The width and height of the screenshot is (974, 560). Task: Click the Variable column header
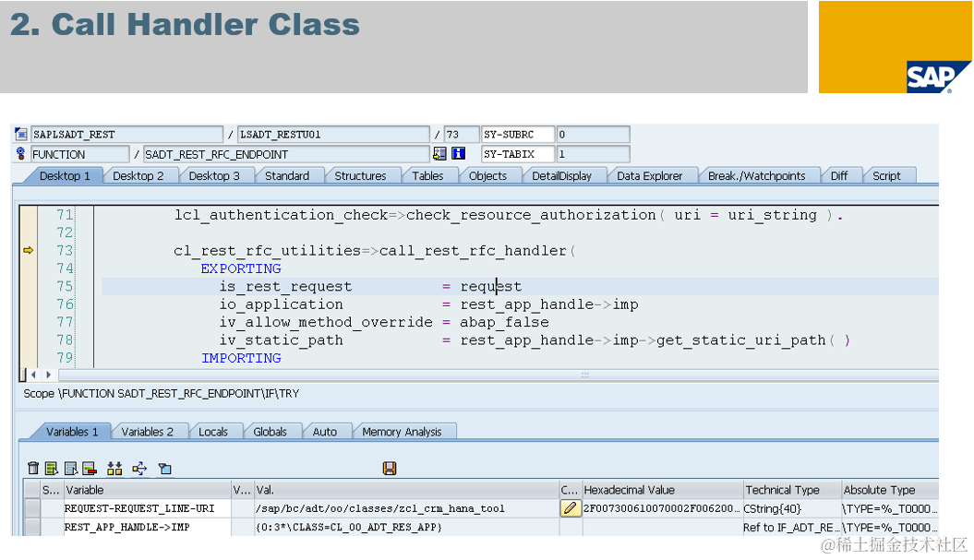tap(147, 490)
